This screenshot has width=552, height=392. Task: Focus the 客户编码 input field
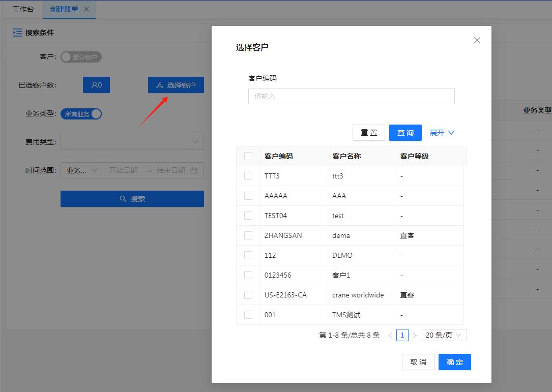(x=352, y=96)
